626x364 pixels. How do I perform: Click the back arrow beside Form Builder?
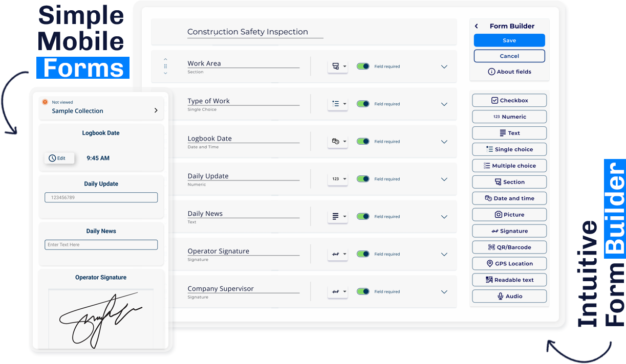click(476, 26)
